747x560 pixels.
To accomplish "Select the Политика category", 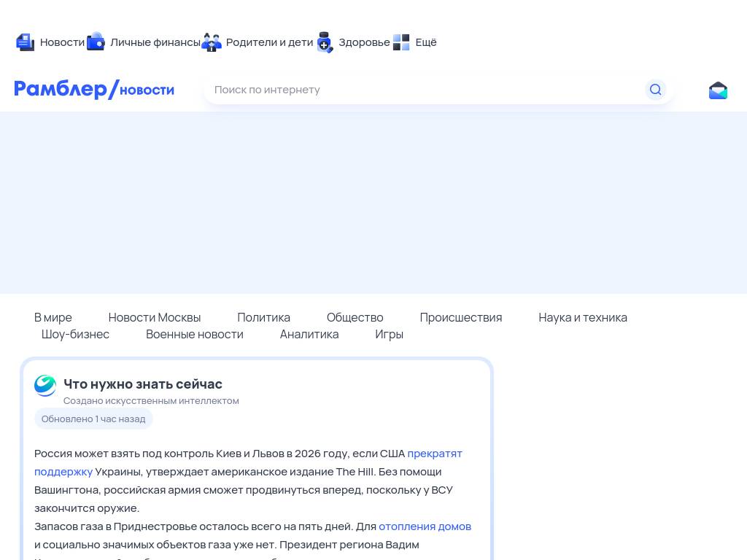I will coord(263,317).
